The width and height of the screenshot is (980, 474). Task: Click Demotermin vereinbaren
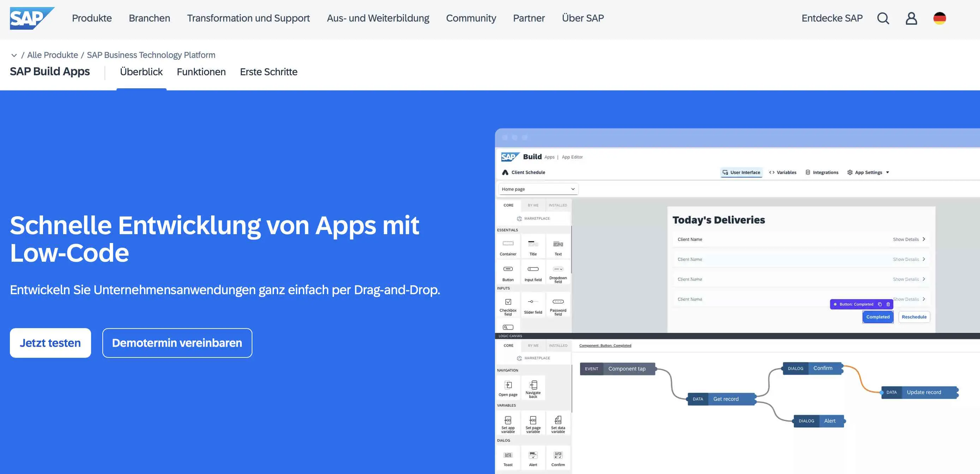pyautogui.click(x=177, y=343)
